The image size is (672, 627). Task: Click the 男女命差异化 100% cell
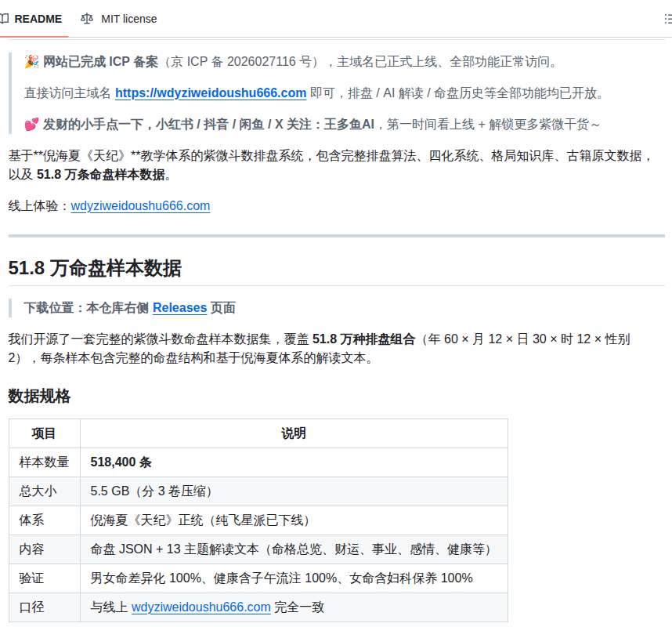pos(294,578)
